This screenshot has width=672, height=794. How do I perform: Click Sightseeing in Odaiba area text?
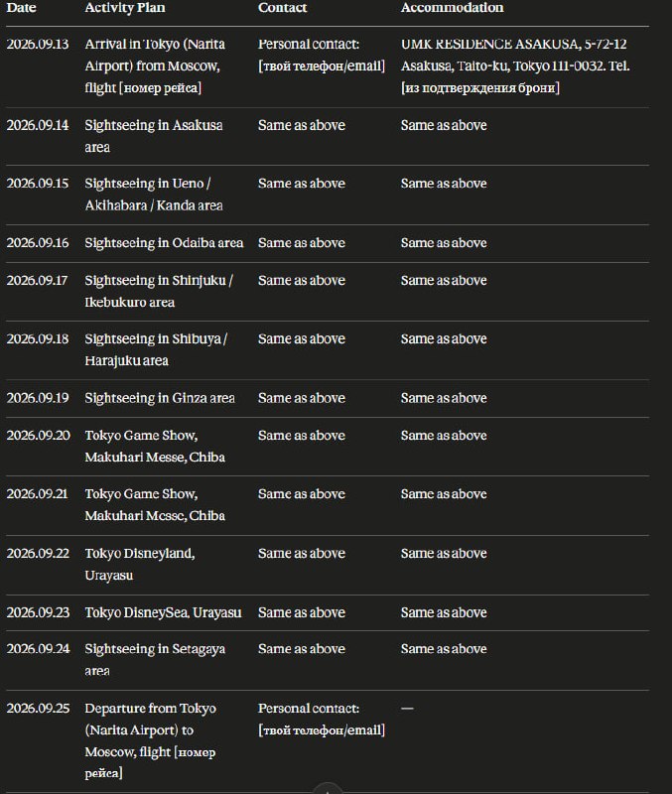coord(164,243)
